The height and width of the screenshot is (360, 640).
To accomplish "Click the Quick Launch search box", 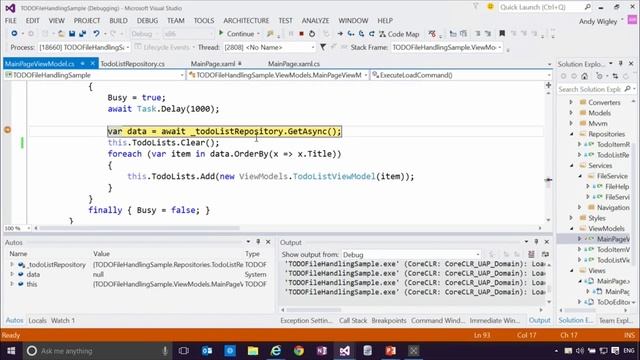I will 545,7.
